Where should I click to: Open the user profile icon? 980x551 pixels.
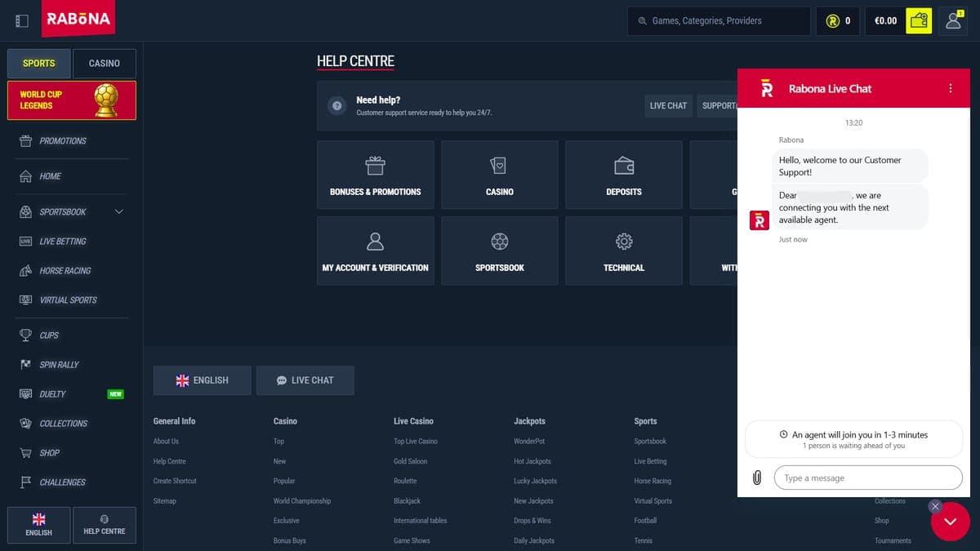click(x=953, y=20)
